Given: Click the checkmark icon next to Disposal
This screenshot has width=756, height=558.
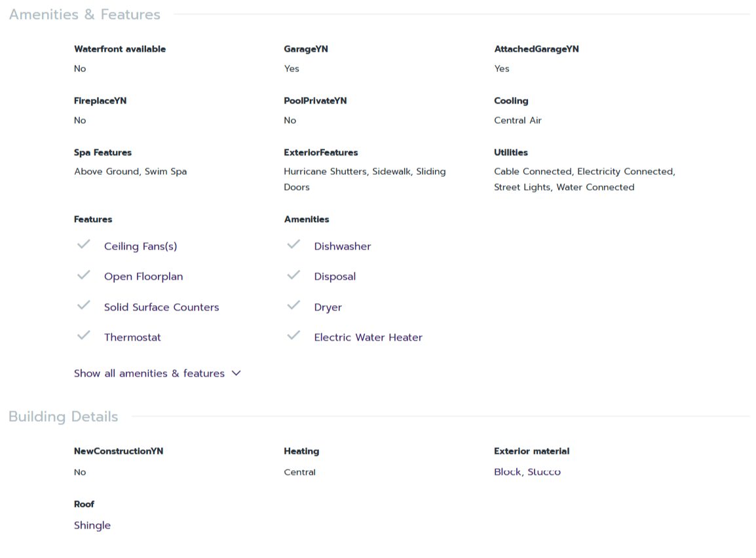Looking at the screenshot, I should point(293,275).
